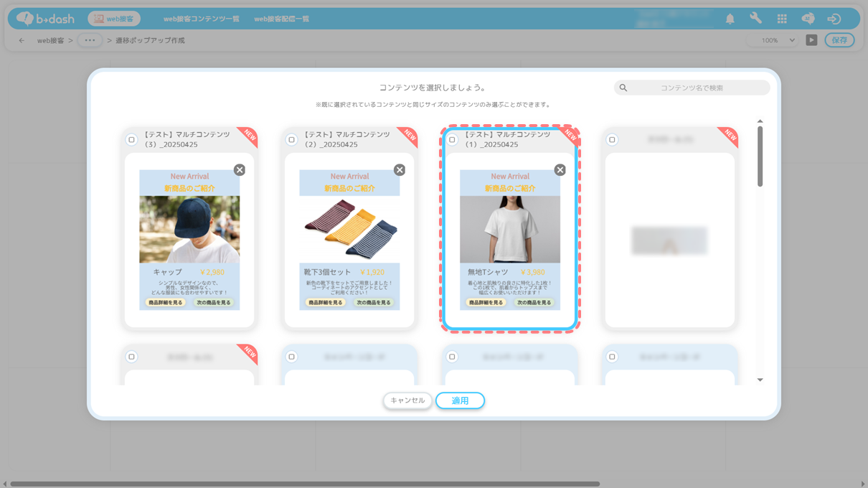
Task: Go back with the left arrow icon
Action: click(x=22, y=40)
